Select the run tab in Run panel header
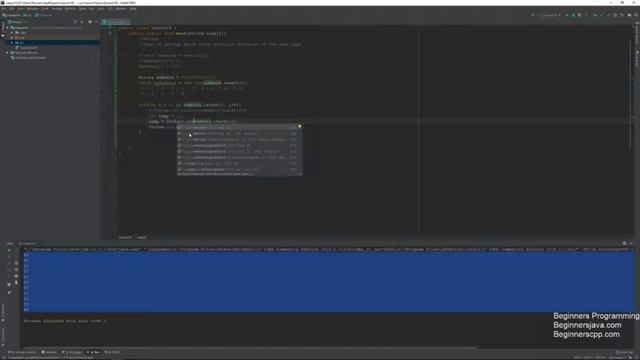Viewport: 640px width, 360px height. point(28,244)
